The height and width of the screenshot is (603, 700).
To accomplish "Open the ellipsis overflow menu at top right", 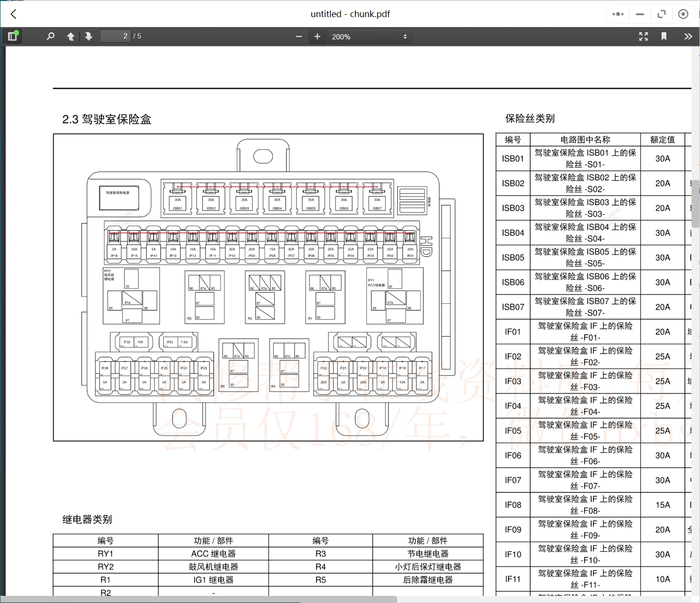I will pyautogui.click(x=617, y=14).
